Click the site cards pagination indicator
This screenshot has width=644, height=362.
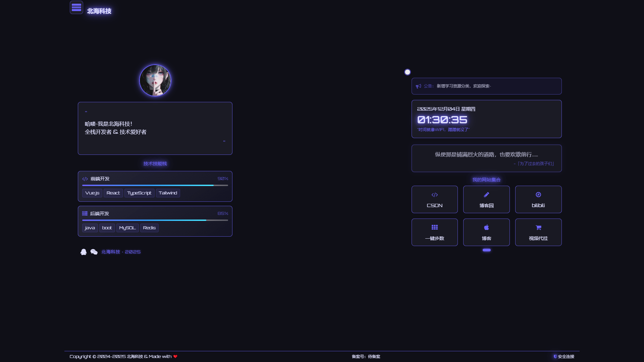486,250
